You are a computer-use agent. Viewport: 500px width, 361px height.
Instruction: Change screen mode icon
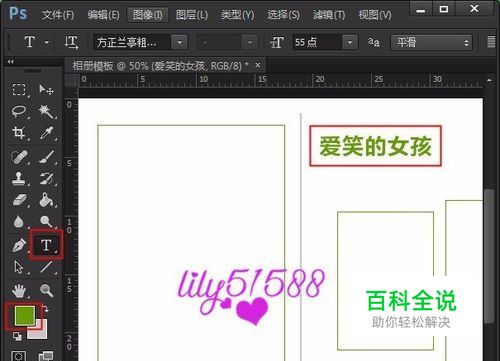coord(46,356)
